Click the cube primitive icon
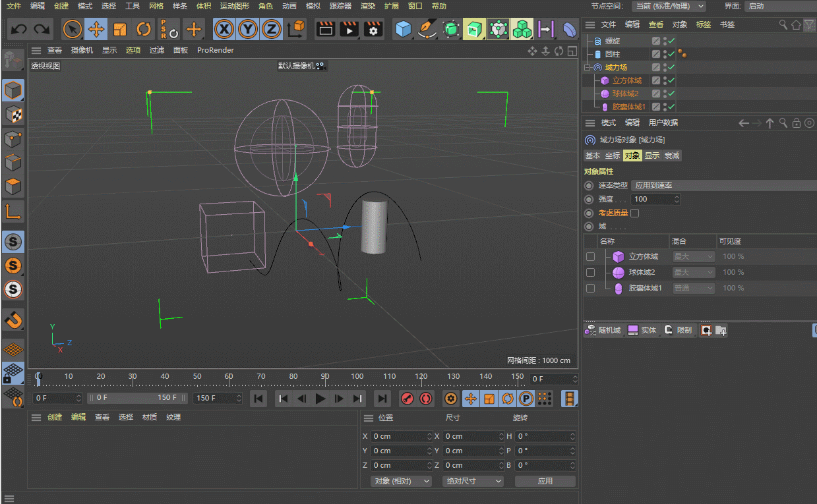 (x=403, y=29)
